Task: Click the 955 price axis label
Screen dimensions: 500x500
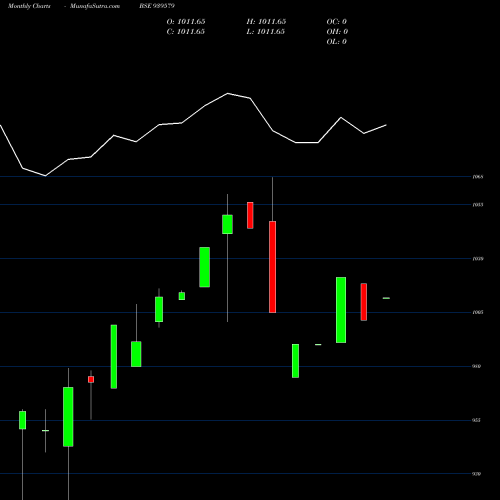Action: (477, 420)
